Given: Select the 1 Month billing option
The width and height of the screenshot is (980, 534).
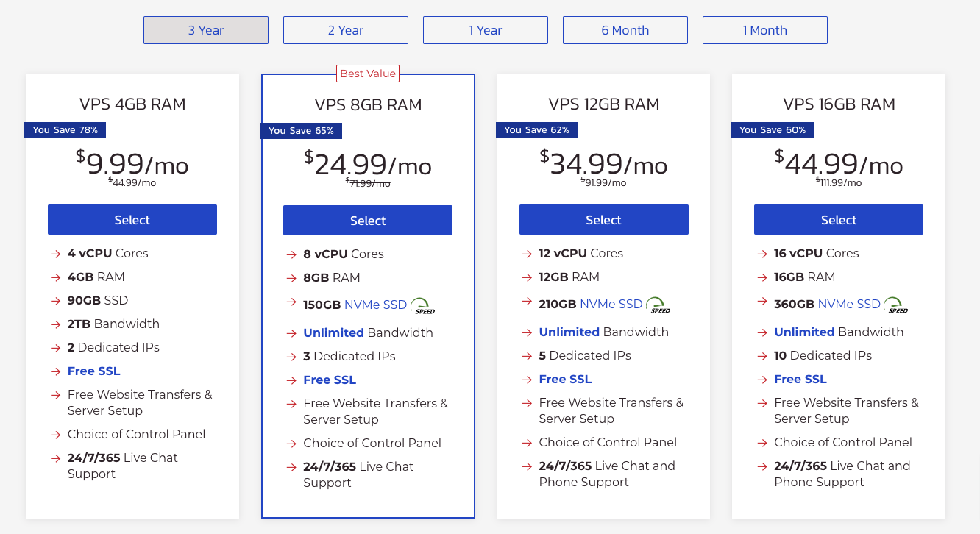Looking at the screenshot, I should click(764, 30).
